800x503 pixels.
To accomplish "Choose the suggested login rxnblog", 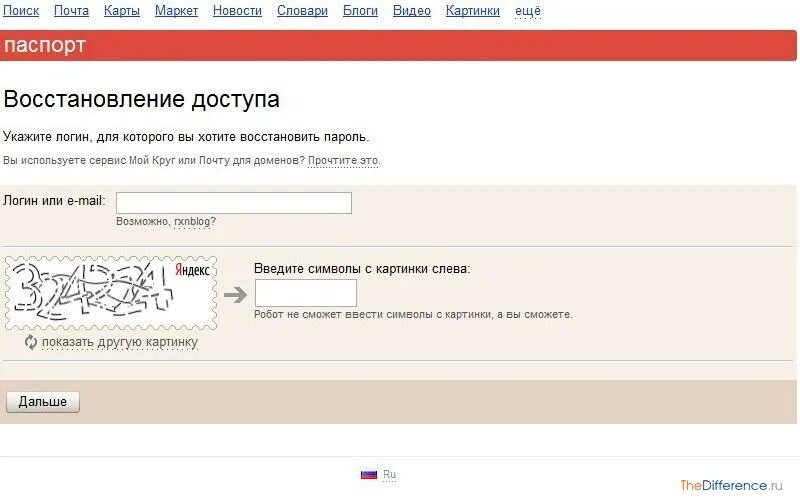I will (192, 221).
